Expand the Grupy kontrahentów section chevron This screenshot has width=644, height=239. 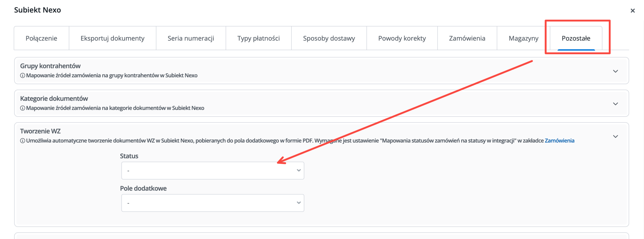(x=615, y=71)
